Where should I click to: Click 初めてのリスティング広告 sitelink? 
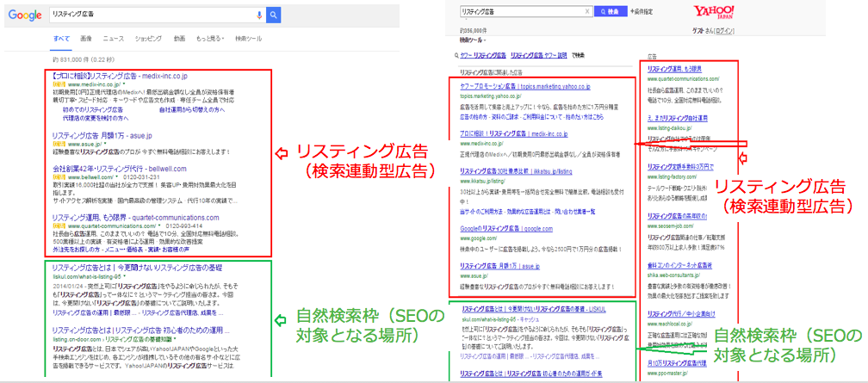[x=93, y=110]
